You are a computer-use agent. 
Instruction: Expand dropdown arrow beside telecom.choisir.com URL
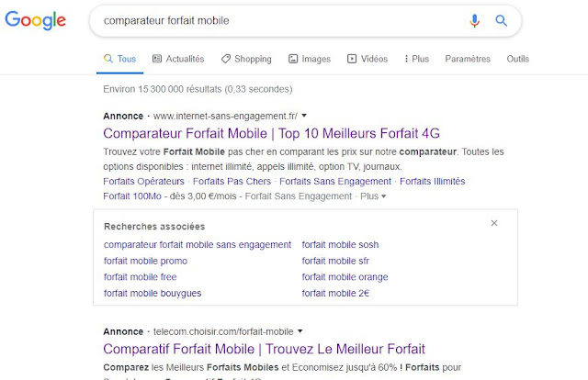[x=300, y=330]
